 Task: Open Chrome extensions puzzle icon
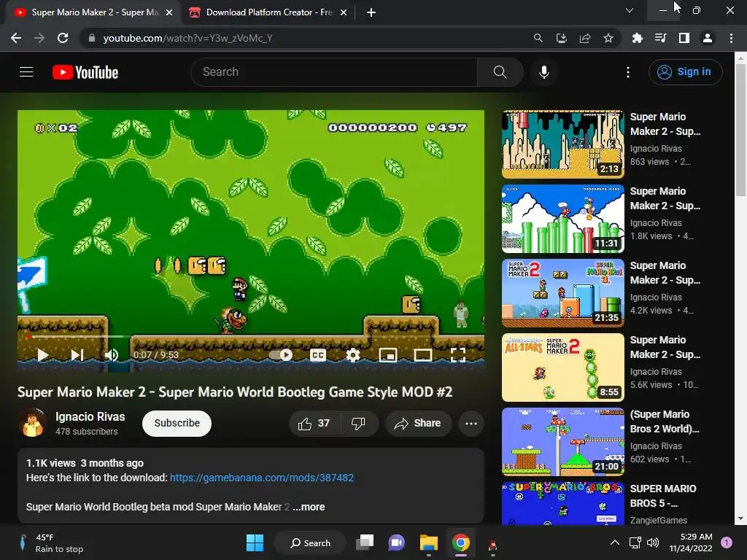click(x=637, y=38)
